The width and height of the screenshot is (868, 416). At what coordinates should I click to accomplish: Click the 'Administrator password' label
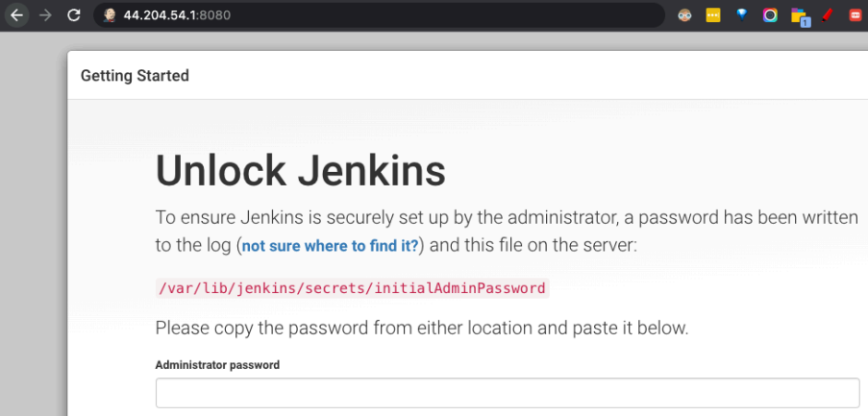click(217, 365)
